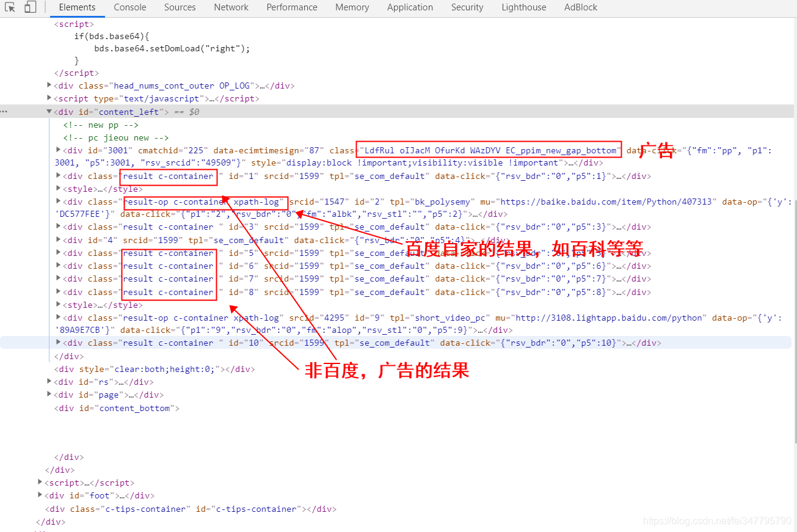The height and width of the screenshot is (532, 797).
Task: Expand the div id page node
Action: pos(49,395)
